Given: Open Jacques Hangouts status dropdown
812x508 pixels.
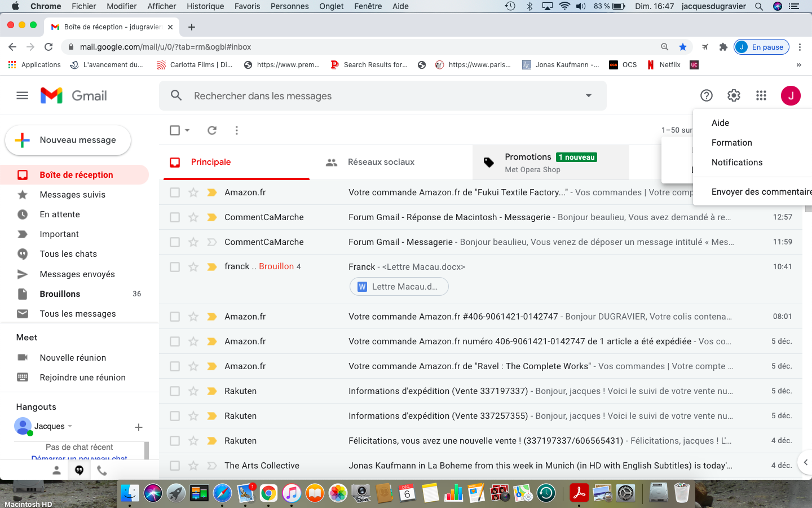Looking at the screenshot, I should (x=70, y=426).
